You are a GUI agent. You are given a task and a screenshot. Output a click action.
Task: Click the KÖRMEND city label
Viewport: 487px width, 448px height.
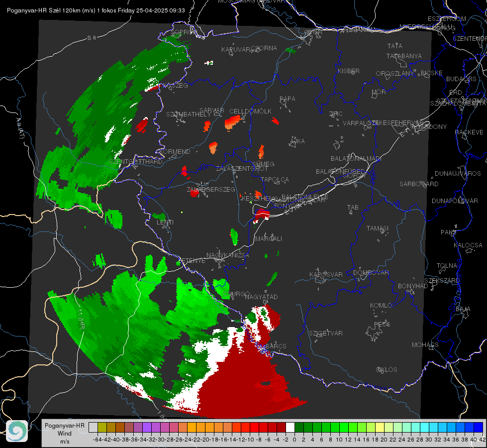point(175,152)
